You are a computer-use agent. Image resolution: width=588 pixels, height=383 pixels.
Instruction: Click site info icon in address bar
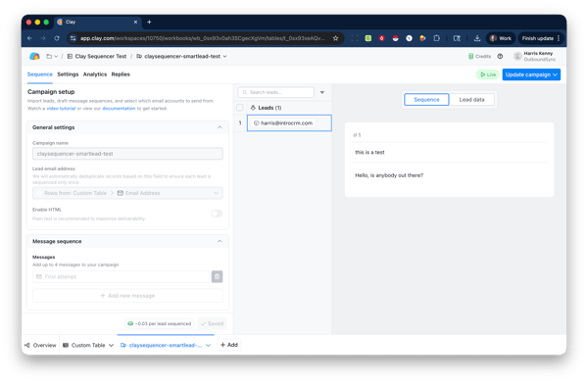point(73,38)
